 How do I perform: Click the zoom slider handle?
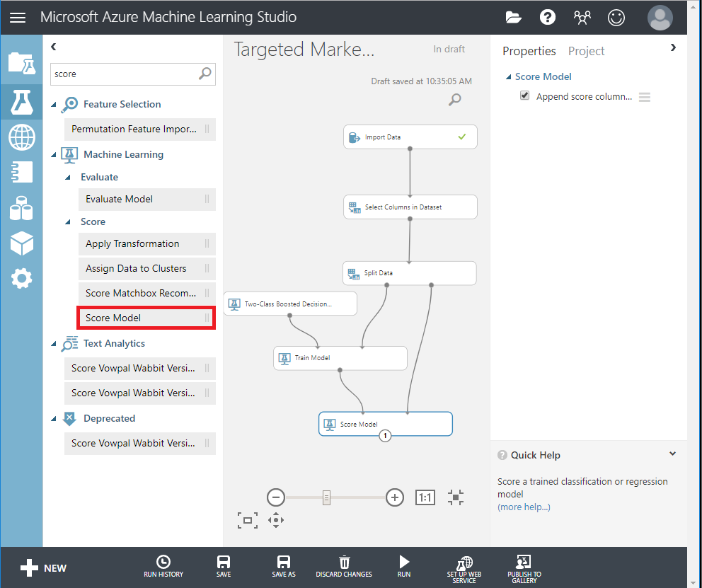tap(326, 497)
